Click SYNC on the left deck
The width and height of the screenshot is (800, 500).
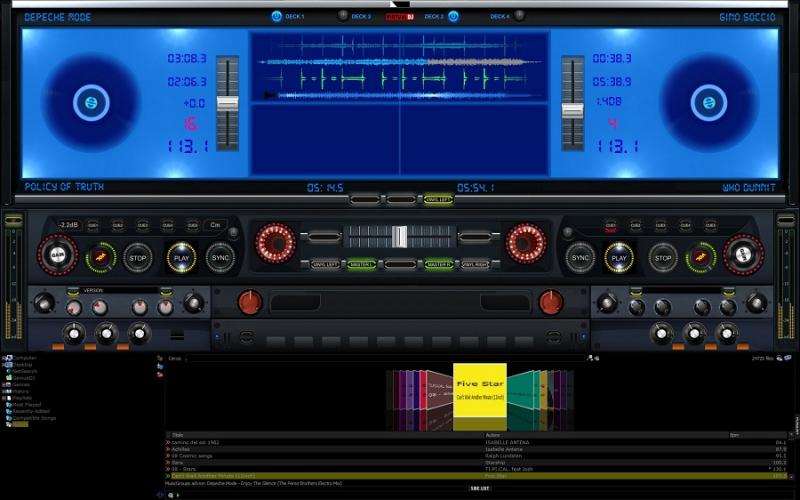pos(220,258)
